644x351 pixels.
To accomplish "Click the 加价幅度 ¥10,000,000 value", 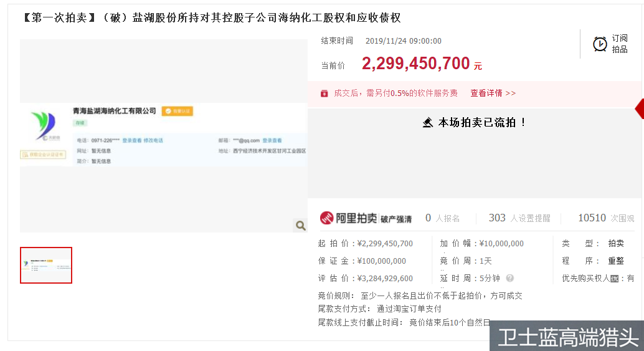I will 501,244.
